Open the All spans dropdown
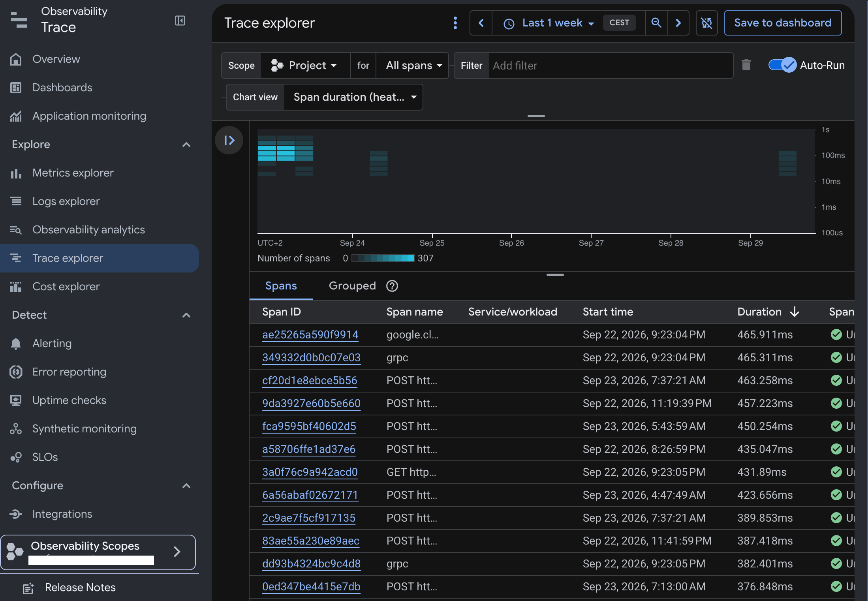 coord(412,66)
